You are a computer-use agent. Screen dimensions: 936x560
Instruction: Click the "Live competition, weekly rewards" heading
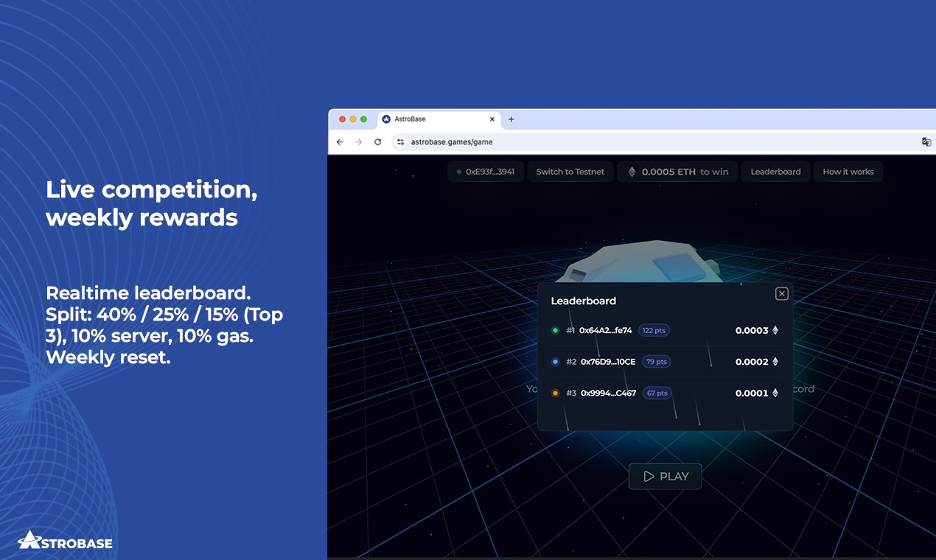click(152, 203)
